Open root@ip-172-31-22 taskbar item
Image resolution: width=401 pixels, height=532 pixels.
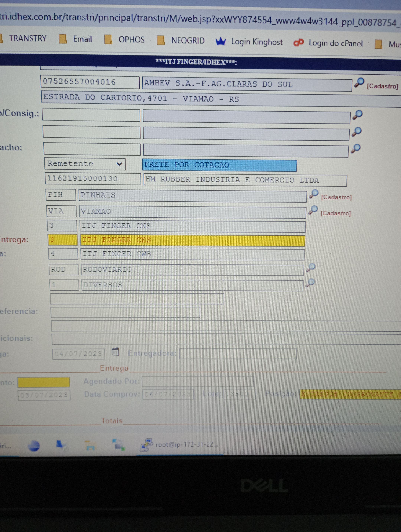coord(179,445)
